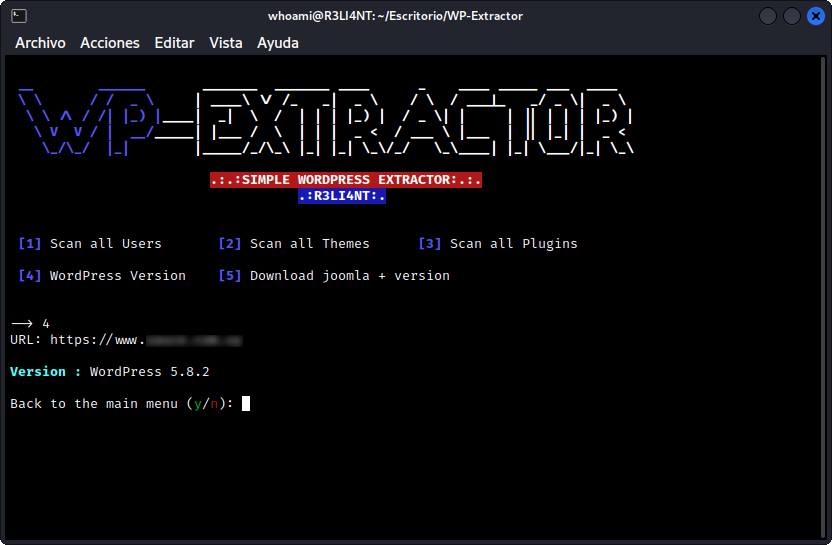832x545 pixels.
Task: Click the https://www URL line
Action: click(126, 340)
